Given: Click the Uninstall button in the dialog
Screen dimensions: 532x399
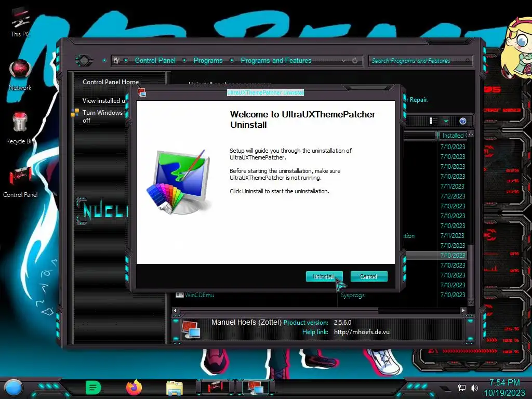Looking at the screenshot, I should pos(324,276).
